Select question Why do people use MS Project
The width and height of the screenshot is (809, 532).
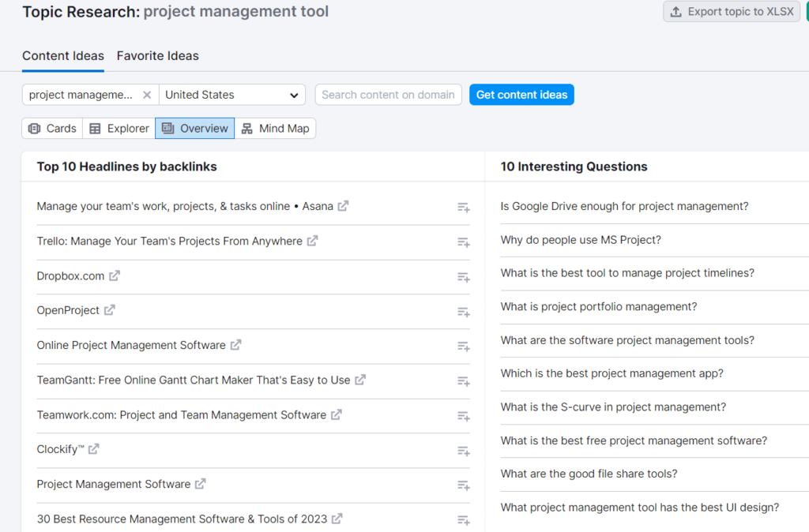coord(581,240)
